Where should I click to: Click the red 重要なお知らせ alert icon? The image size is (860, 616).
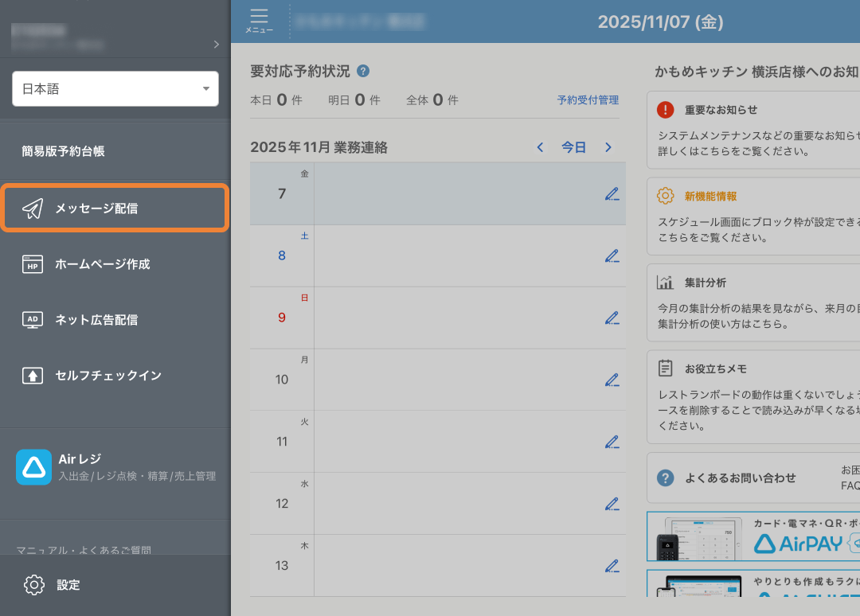tap(666, 110)
